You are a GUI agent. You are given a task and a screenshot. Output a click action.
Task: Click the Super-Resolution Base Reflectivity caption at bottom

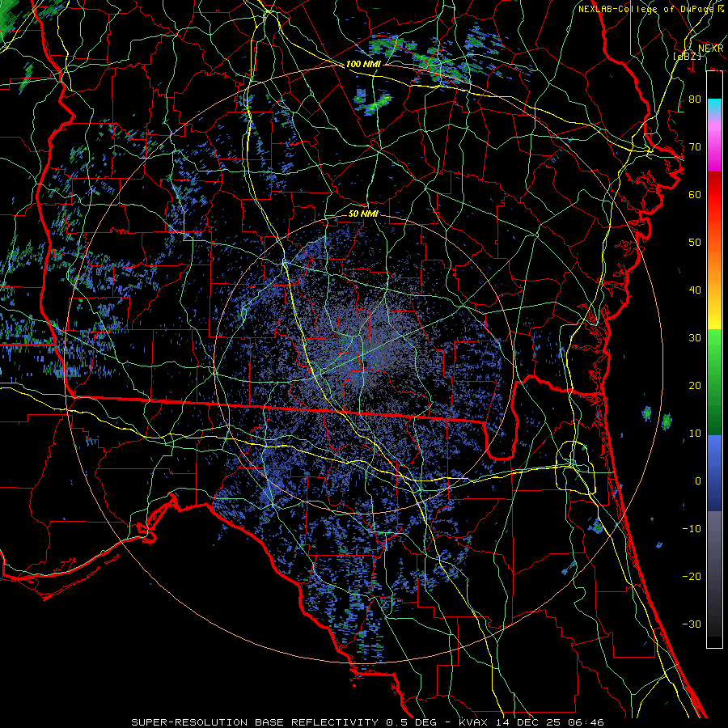click(x=367, y=722)
